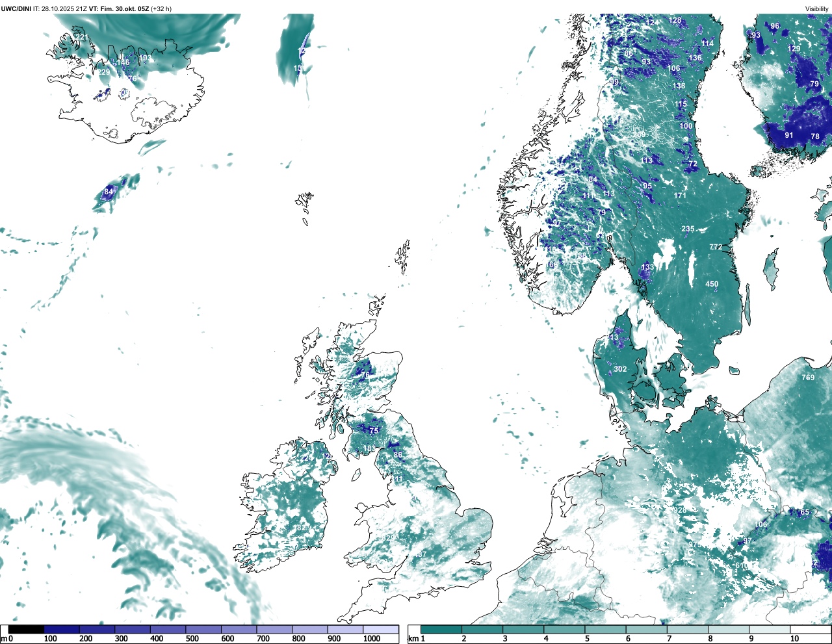The width and height of the screenshot is (832, 644).
Task: Click the '84' value over Atlantic south of Iceland
Action: click(x=109, y=192)
